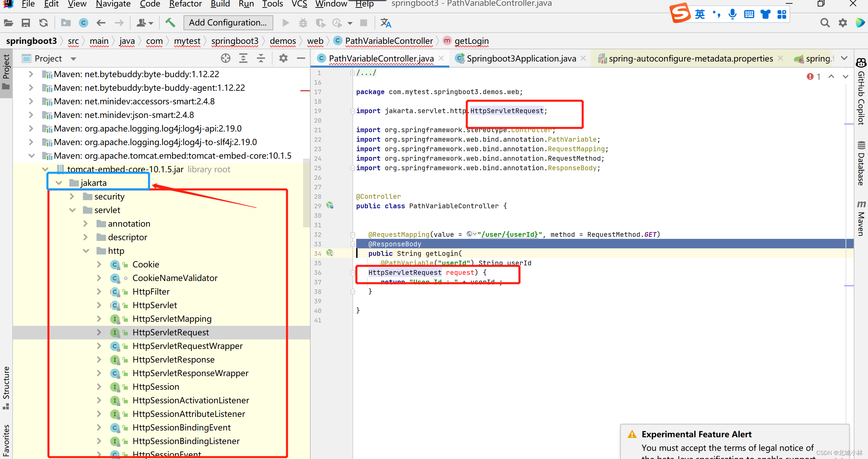The height and width of the screenshot is (459, 868).
Task: Hide the Project panel with minus icon
Action: coord(301,58)
